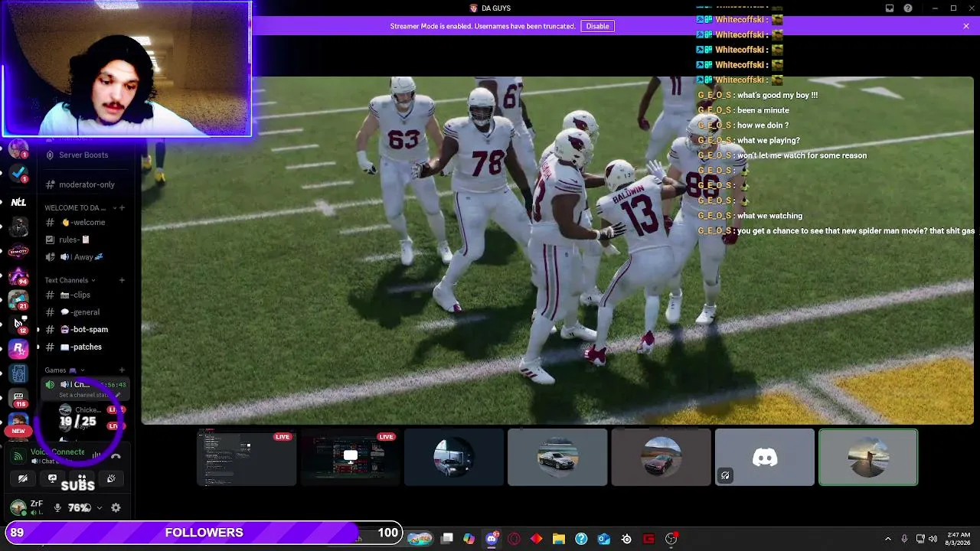Open the clock and date panel
The height and width of the screenshot is (551, 980).
(959, 539)
